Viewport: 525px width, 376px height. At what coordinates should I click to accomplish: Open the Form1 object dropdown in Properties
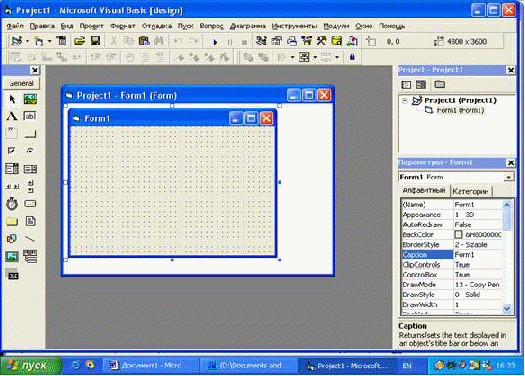509,177
